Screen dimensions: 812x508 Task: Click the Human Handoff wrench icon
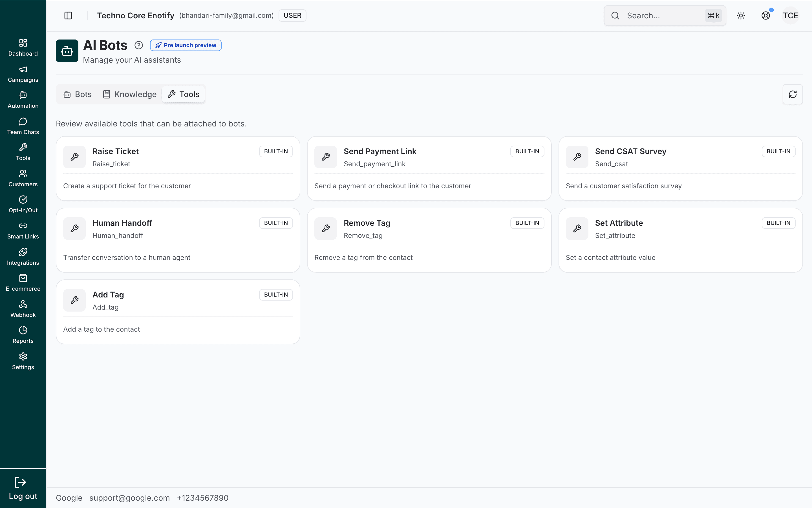(x=74, y=229)
